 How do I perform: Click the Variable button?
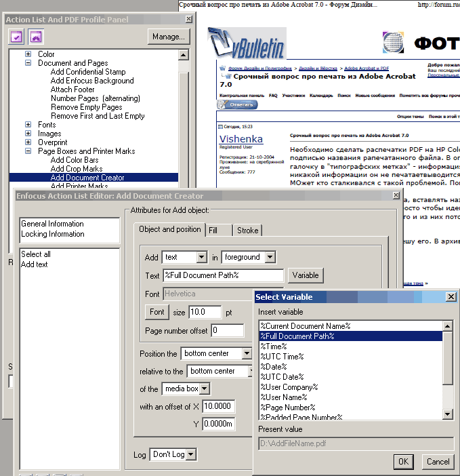tap(306, 275)
